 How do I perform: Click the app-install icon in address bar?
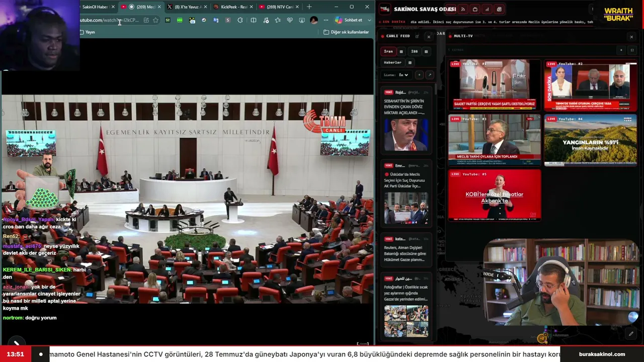[x=146, y=20]
